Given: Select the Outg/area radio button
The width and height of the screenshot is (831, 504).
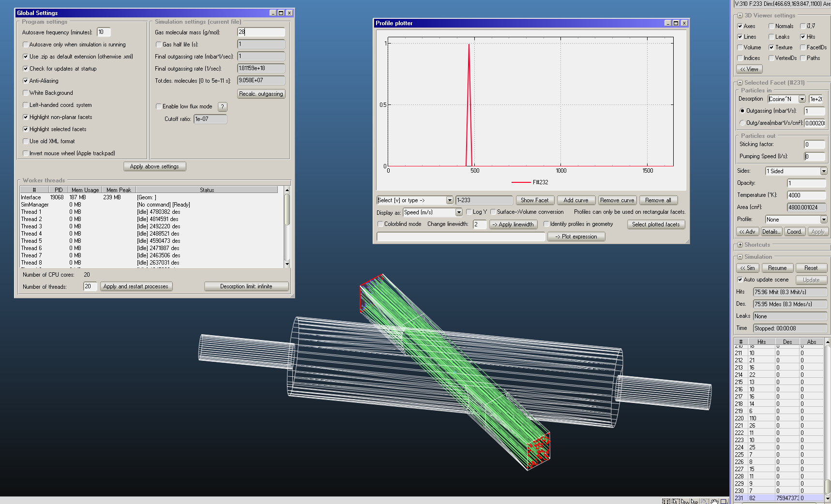Looking at the screenshot, I should click(x=742, y=123).
